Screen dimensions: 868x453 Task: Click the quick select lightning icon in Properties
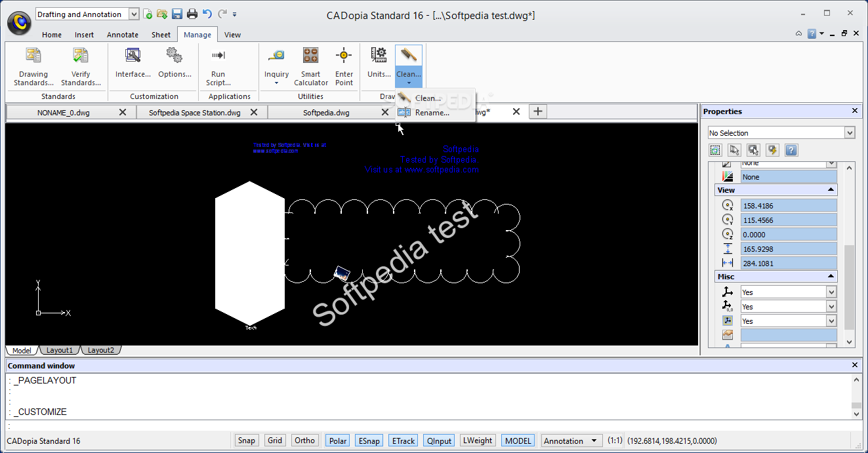click(772, 150)
